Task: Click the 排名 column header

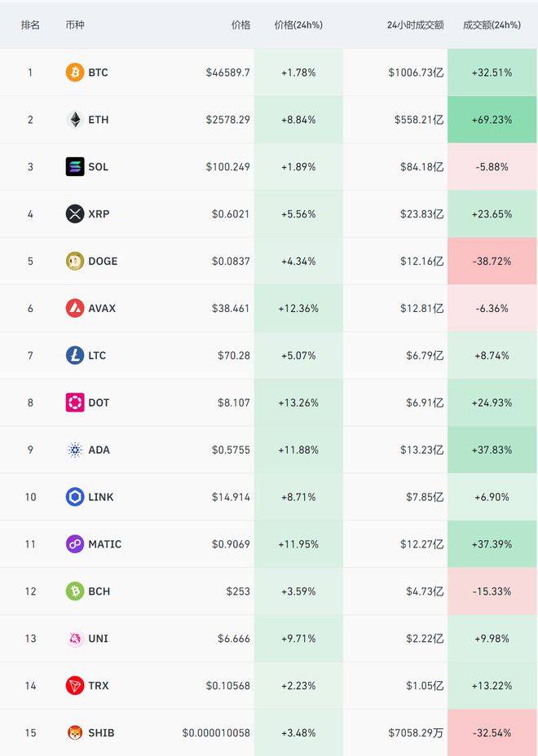Action: pyautogui.click(x=30, y=25)
